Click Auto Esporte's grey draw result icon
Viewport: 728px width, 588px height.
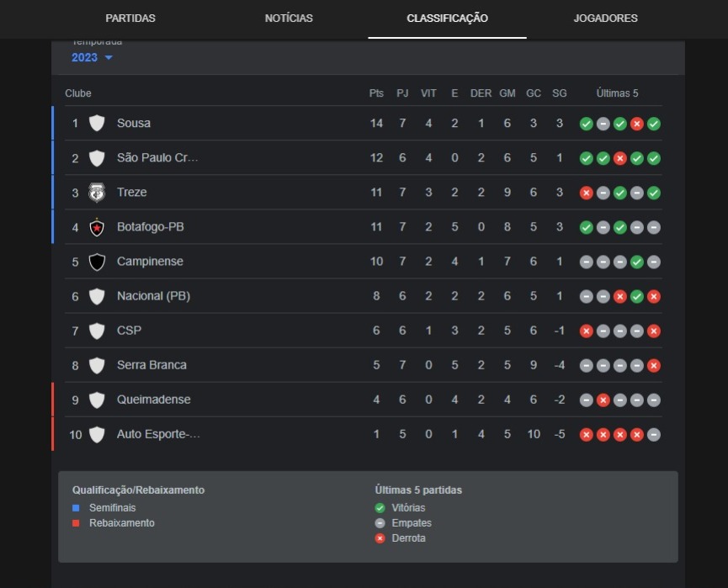(x=653, y=434)
